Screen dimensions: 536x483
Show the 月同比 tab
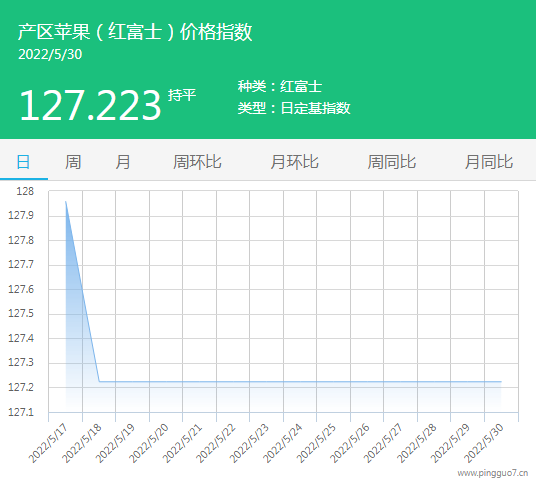[489, 162]
